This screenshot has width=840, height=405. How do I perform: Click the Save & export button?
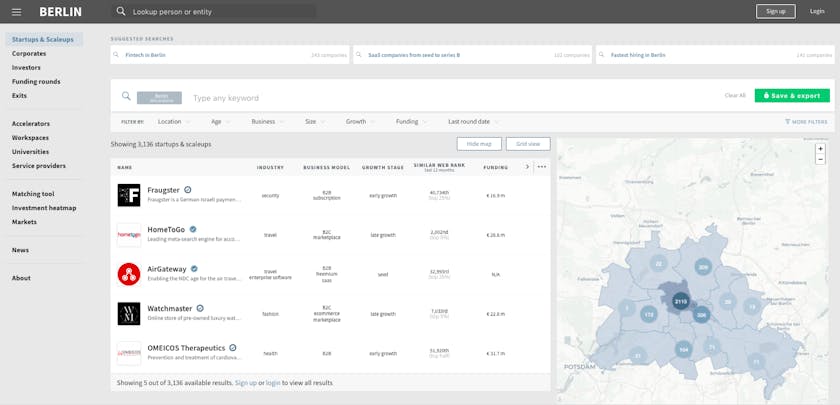click(792, 95)
